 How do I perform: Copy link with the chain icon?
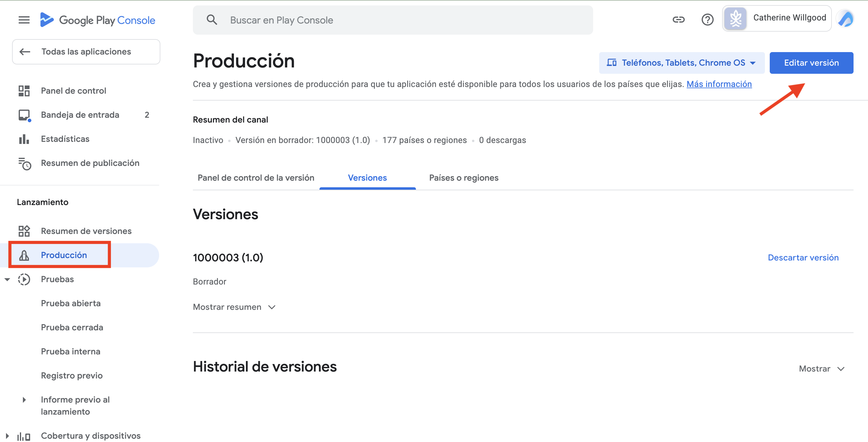click(x=678, y=20)
